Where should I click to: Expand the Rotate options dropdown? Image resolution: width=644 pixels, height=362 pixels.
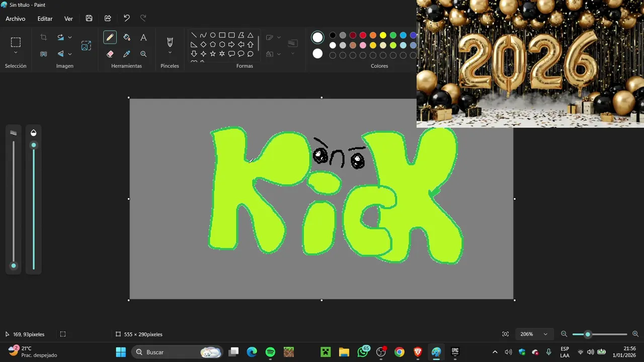70,37
